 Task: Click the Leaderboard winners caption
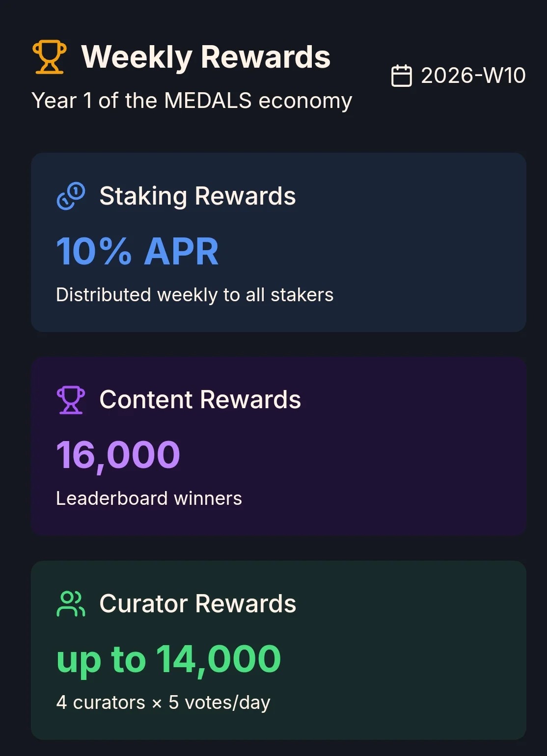click(149, 498)
